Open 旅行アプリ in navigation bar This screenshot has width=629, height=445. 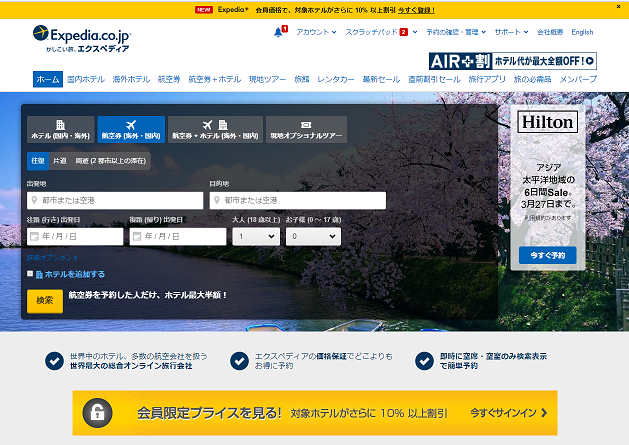tap(487, 79)
